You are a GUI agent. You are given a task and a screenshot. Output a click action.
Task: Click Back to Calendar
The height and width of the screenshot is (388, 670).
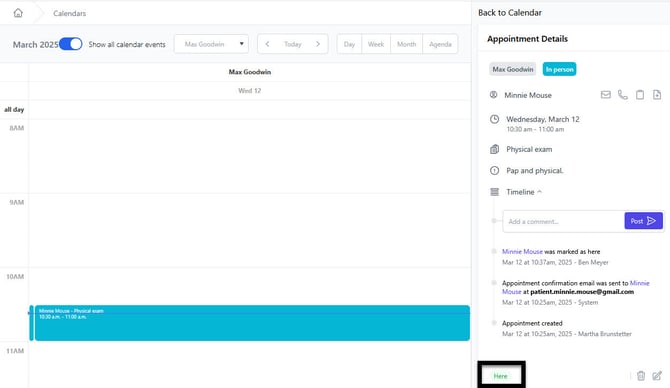[510, 13]
